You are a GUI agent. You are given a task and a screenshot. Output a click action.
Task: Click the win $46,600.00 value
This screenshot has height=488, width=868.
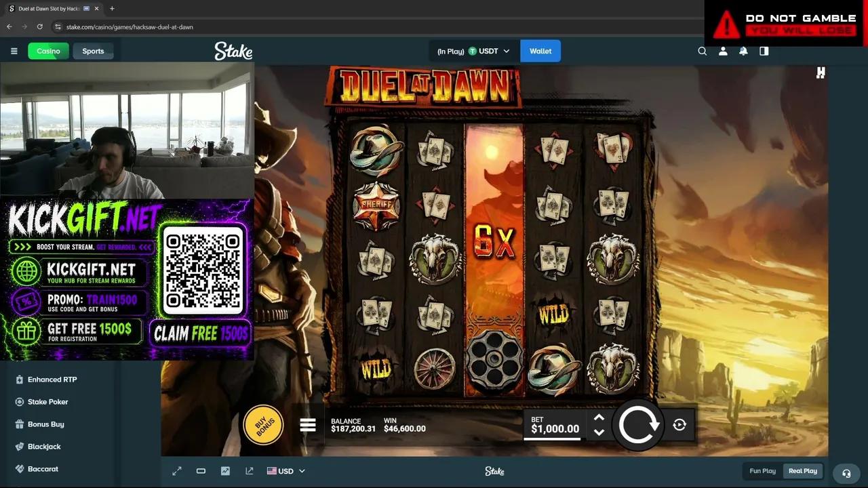coord(405,429)
